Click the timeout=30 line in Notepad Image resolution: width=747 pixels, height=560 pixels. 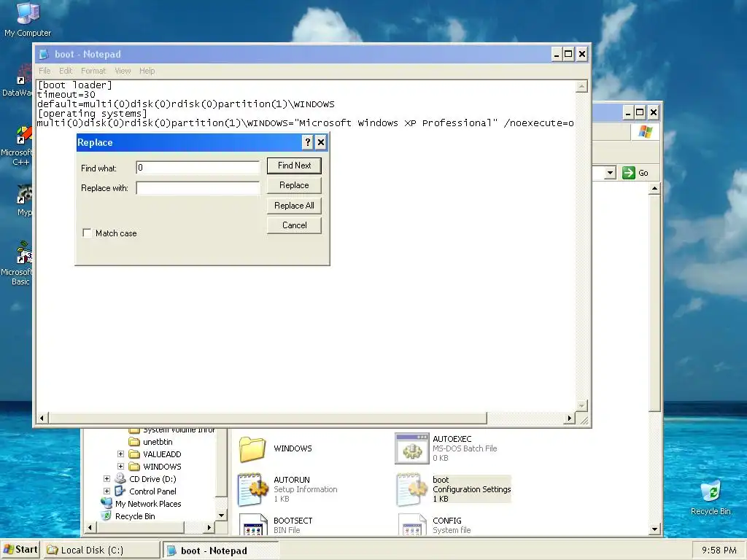66,94
